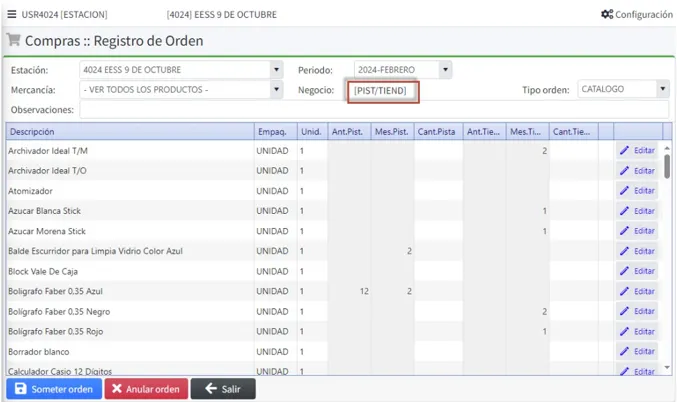This screenshot has height=402, width=677.
Task: Select the Azucar Blanca Stick description
Action: 44,211
